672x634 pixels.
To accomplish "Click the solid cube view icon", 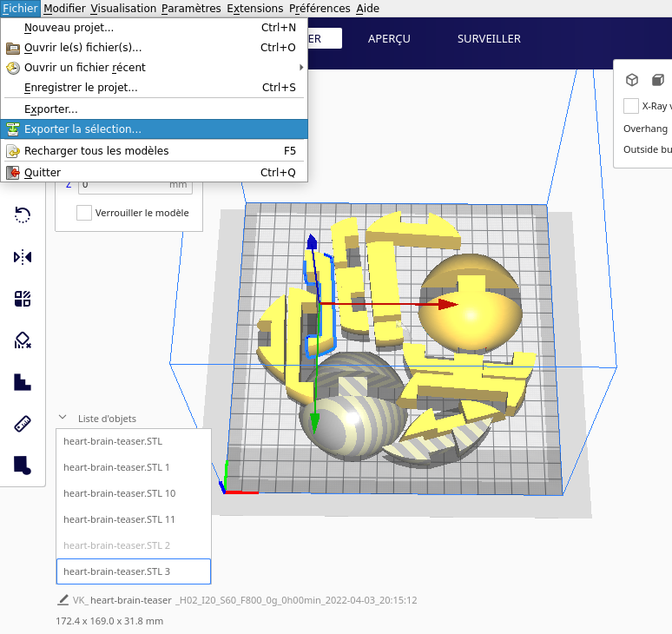I will (658, 80).
